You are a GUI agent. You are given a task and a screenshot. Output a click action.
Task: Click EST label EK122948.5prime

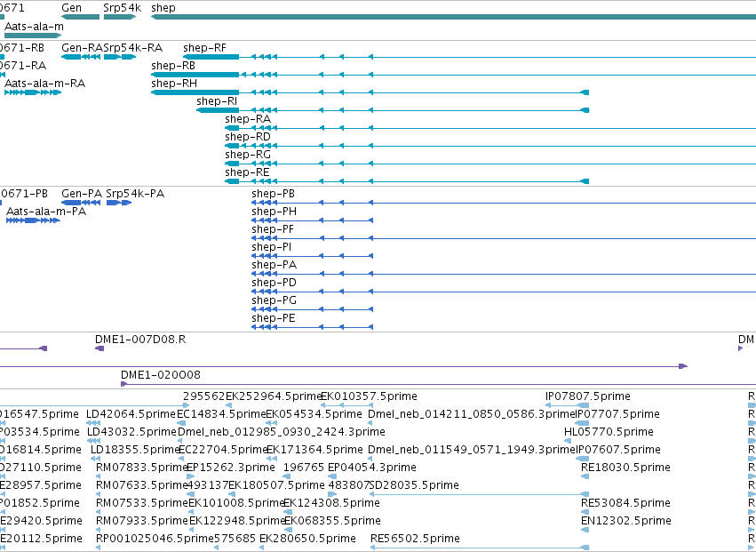[236, 521]
